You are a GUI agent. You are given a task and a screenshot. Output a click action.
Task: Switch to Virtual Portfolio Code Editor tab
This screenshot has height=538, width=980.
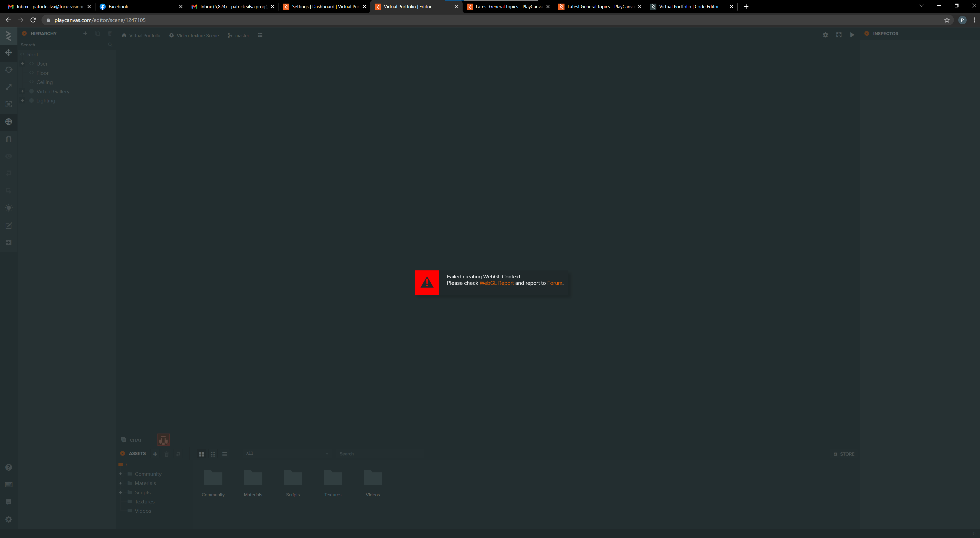[x=689, y=6]
